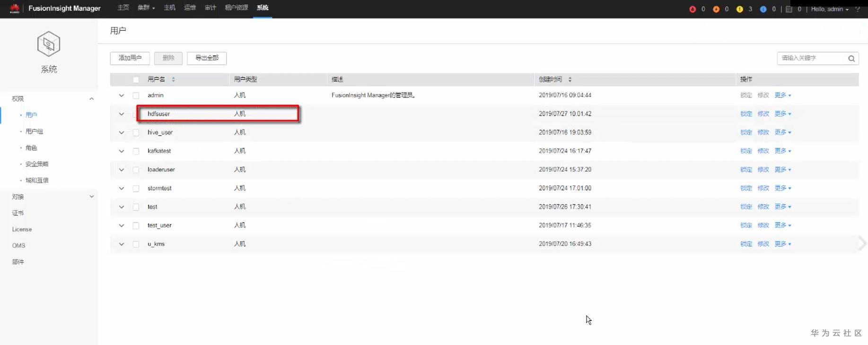Screen dimensions: 868x345
Task: Expand the kafkatest row details
Action: pos(122,151)
